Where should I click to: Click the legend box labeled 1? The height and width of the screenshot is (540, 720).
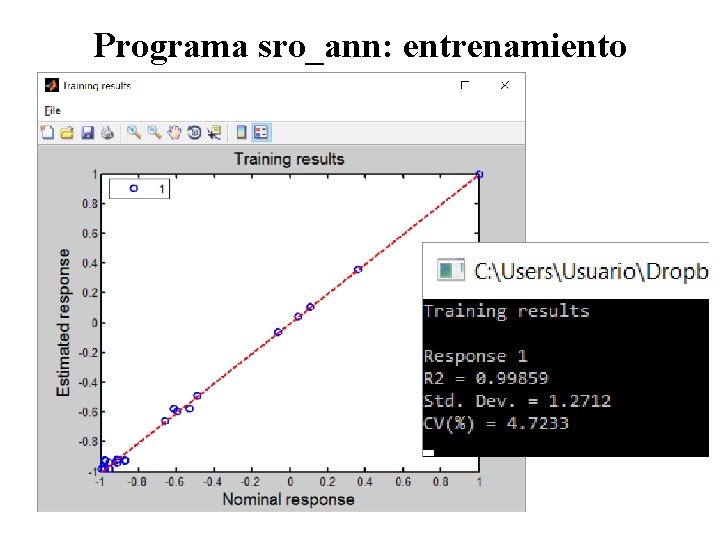(x=140, y=189)
